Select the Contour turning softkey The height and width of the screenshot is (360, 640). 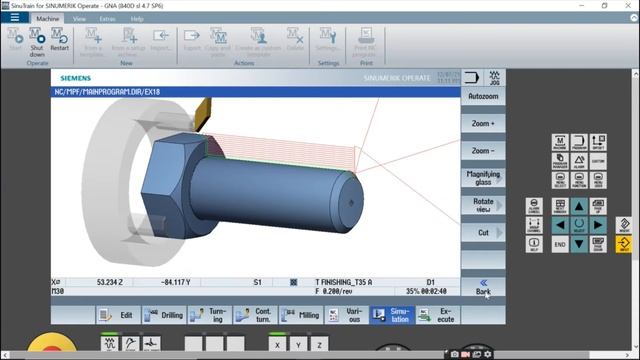[x=256, y=315]
